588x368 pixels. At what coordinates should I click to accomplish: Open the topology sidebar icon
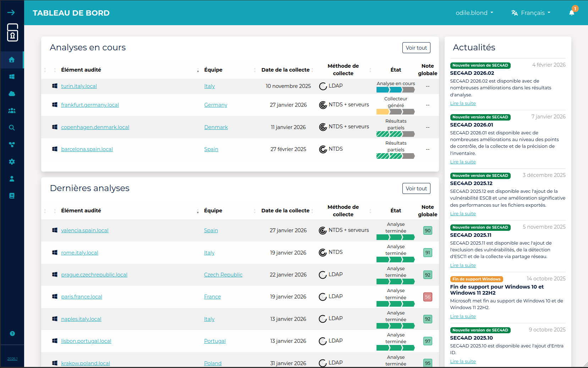[12, 145]
